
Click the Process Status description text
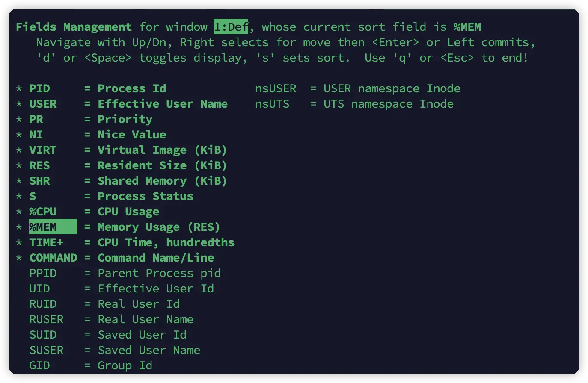click(146, 196)
